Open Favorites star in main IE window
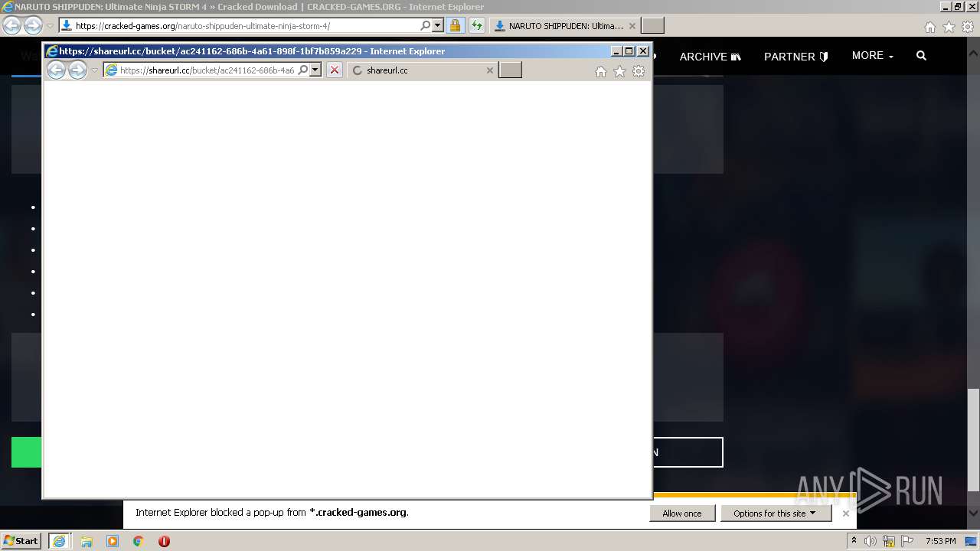 [949, 27]
